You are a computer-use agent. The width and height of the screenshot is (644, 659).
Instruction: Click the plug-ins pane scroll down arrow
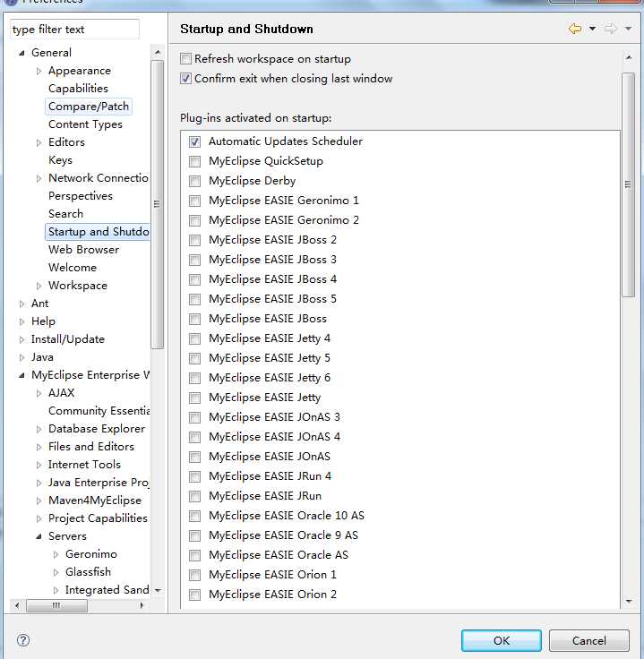point(629,602)
